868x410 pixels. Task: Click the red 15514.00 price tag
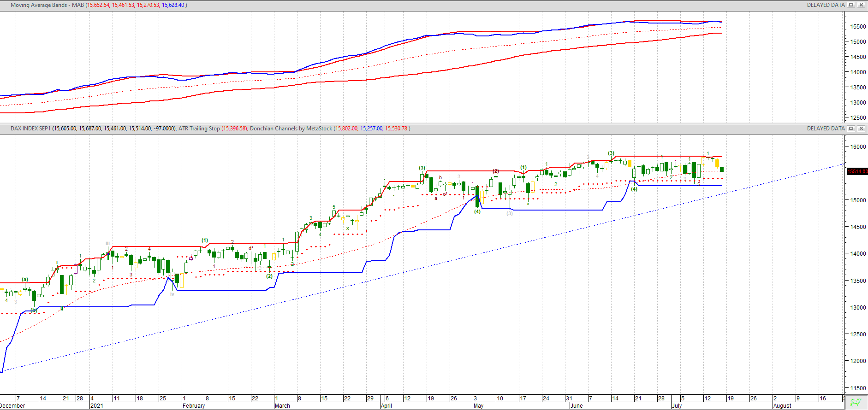[x=857, y=171]
